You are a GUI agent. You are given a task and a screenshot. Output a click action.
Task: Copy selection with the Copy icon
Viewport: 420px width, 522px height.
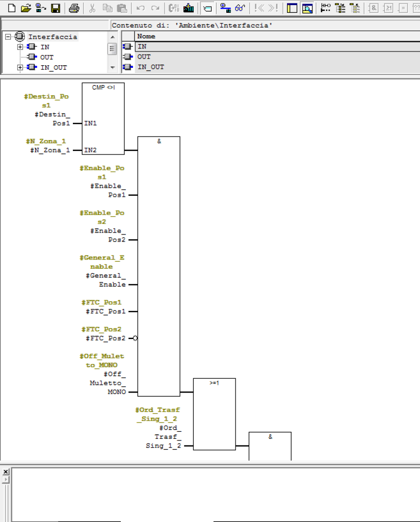click(x=108, y=8)
